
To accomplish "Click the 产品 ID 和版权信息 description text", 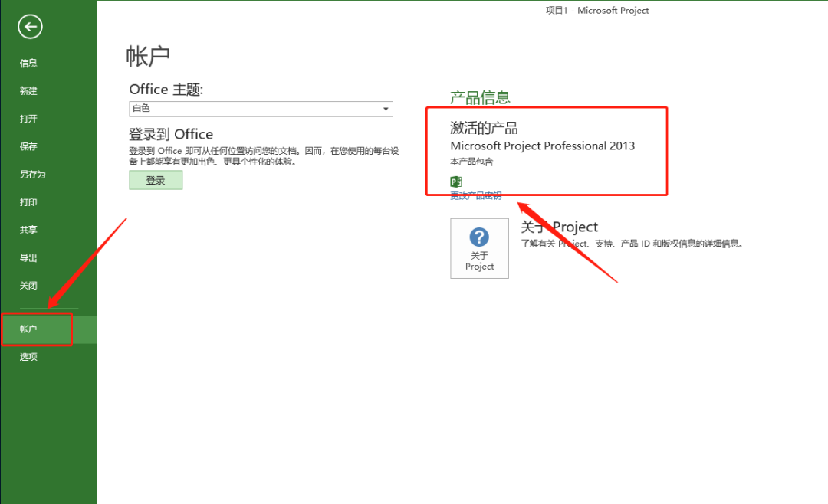I will pyautogui.click(x=632, y=244).
